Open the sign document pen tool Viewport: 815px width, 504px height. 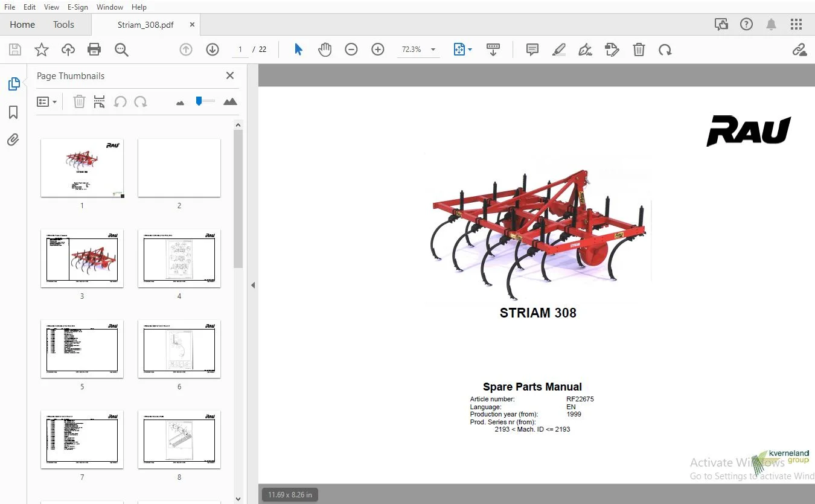585,49
